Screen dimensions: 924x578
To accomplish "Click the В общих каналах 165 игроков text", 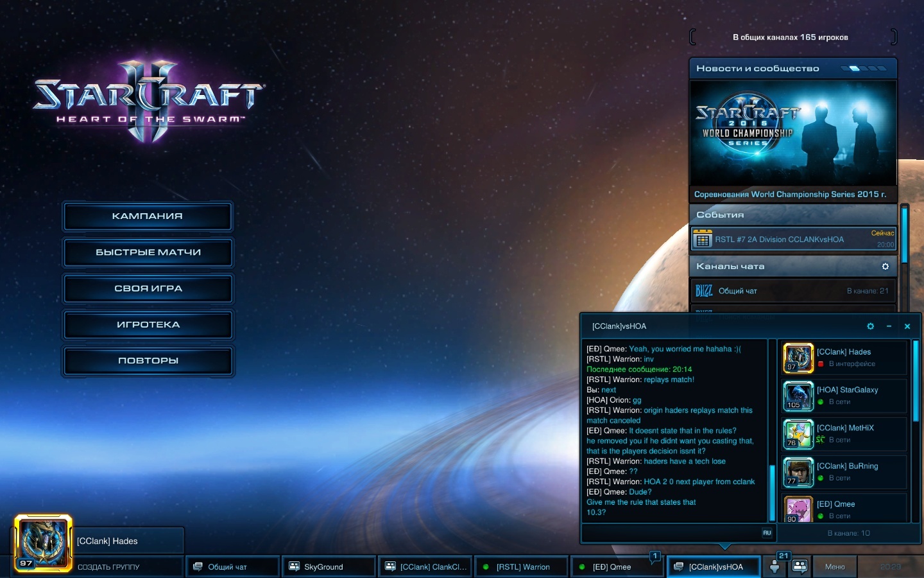I will [x=791, y=37].
